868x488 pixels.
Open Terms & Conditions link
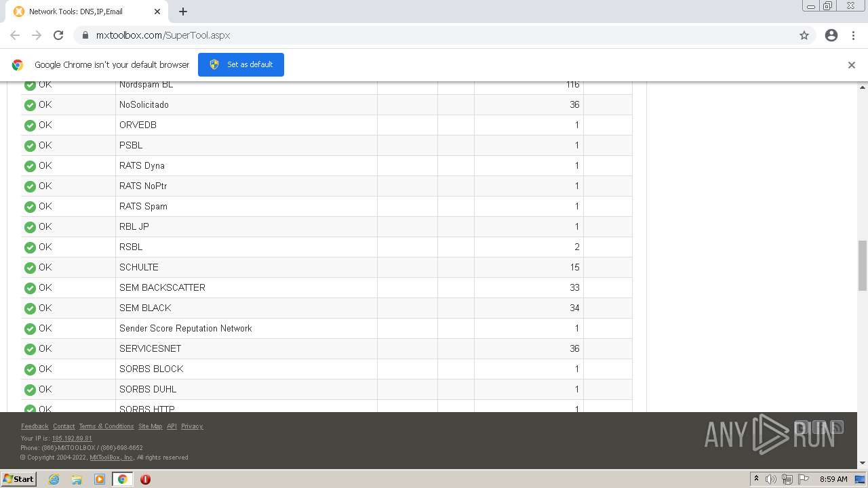106,426
